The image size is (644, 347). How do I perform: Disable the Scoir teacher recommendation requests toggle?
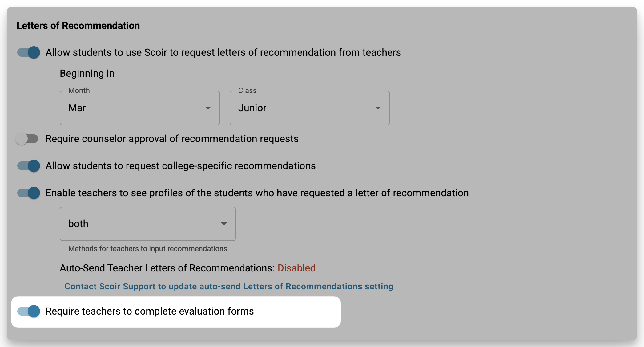(x=28, y=52)
